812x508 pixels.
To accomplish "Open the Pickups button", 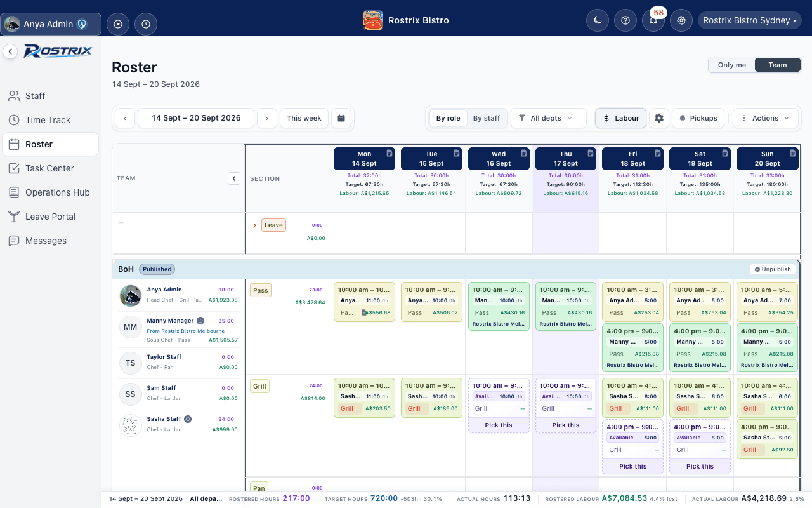I will (x=698, y=118).
